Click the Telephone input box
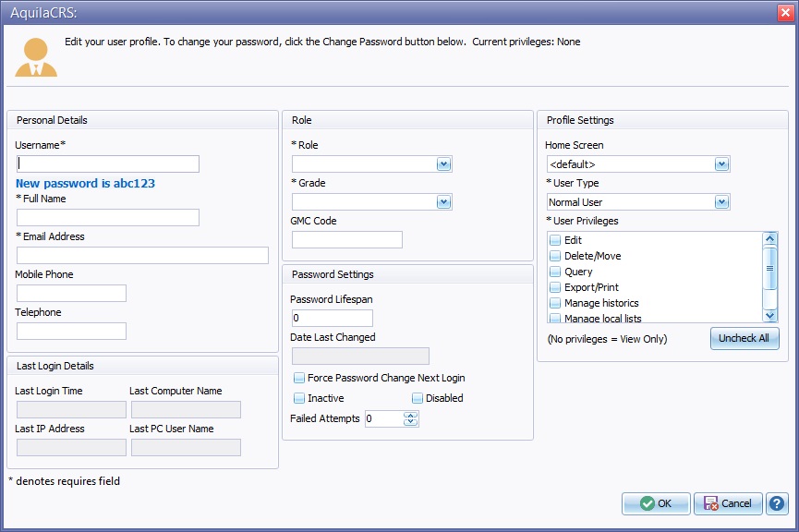Screen dimensions: 799x532 [x=71, y=332]
